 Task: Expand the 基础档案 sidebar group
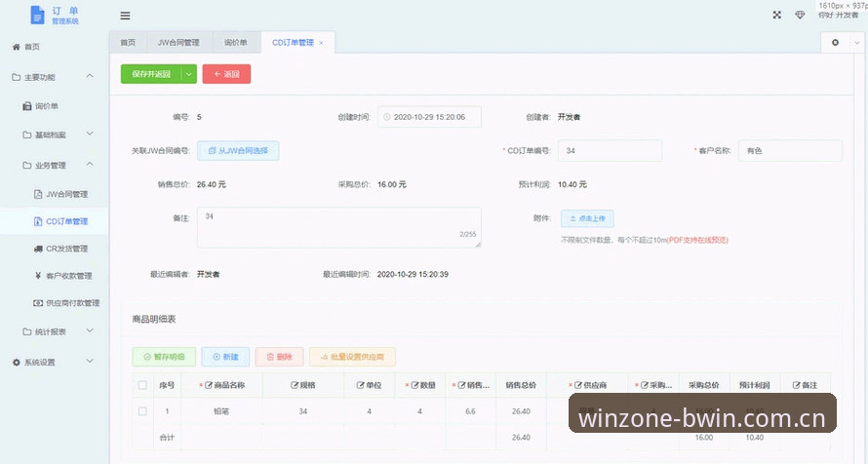90,135
